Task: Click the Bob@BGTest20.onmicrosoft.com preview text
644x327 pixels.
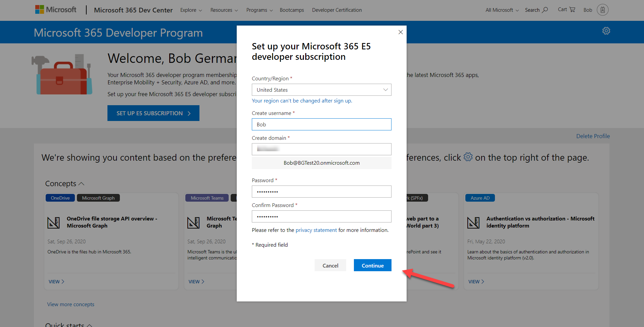Action: tap(322, 163)
